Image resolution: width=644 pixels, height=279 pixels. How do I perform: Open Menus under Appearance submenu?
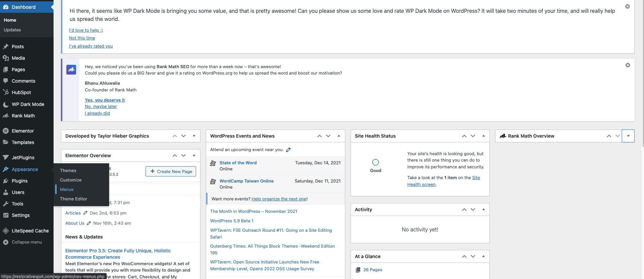[67, 190]
